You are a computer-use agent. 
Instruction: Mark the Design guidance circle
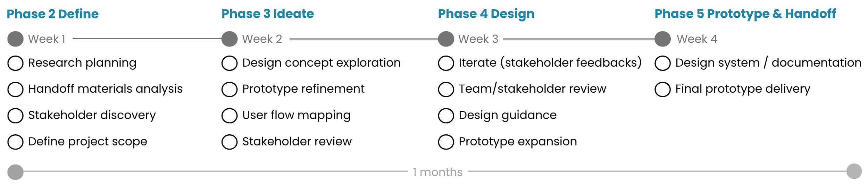(446, 116)
